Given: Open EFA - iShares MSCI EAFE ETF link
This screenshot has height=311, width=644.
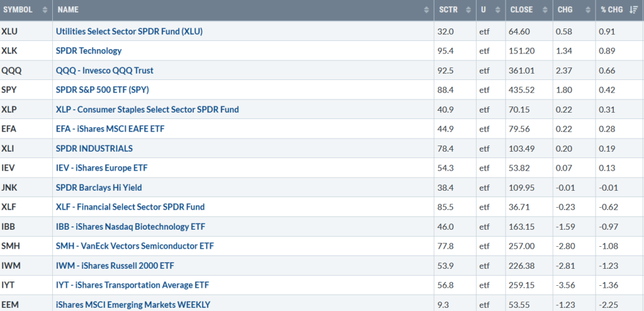Looking at the screenshot, I should [x=110, y=129].
